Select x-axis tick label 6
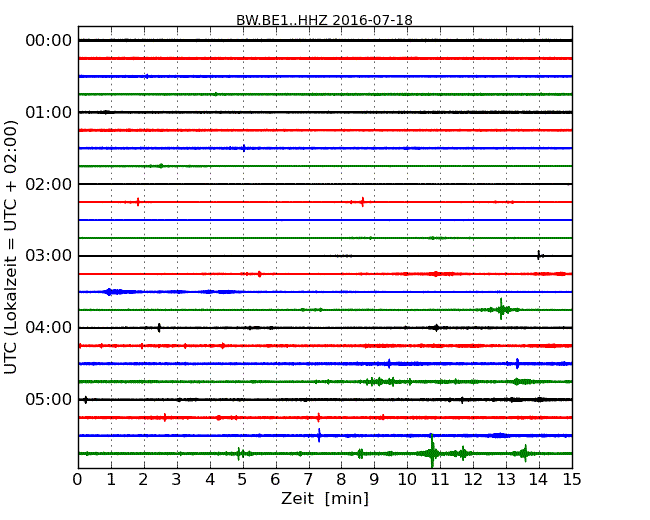650x520 pixels. [x=275, y=479]
